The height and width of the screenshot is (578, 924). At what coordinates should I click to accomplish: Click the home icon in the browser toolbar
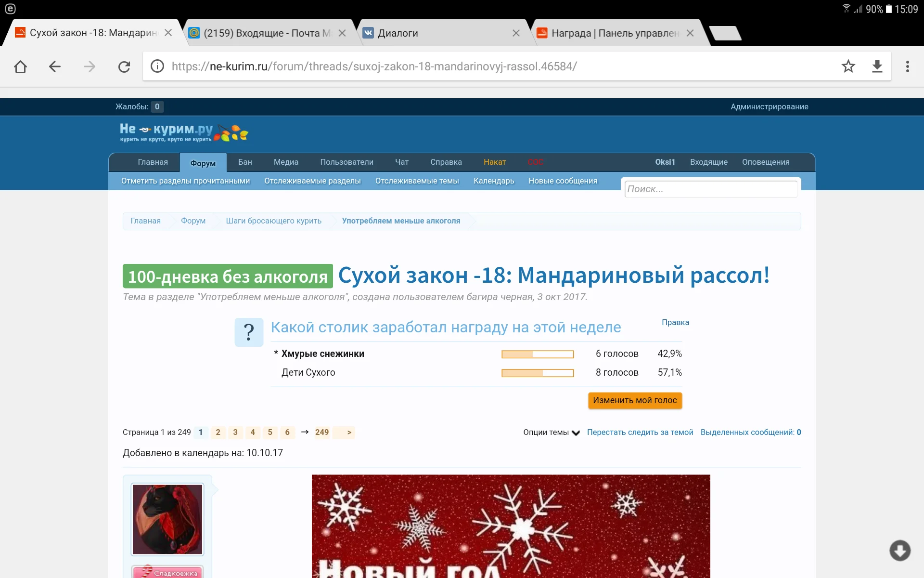[x=20, y=66]
